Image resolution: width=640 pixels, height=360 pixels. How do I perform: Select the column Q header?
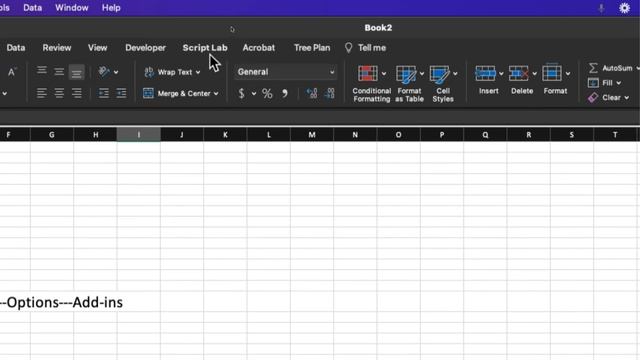click(485, 135)
